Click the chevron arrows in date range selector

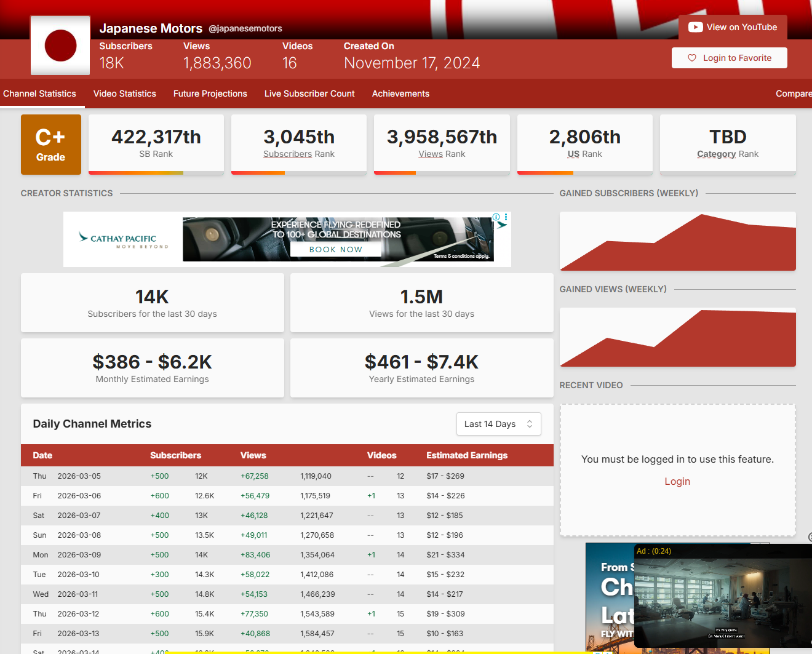[530, 424]
